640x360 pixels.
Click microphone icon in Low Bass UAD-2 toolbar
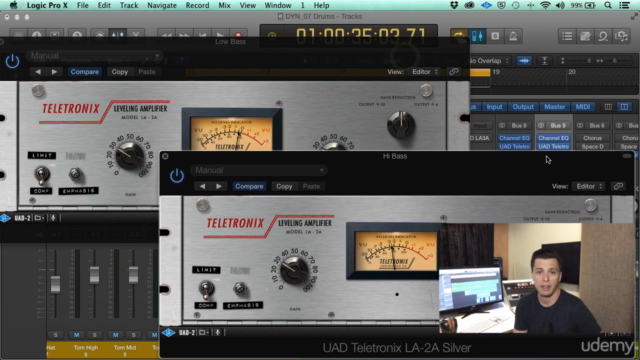click(x=53, y=218)
